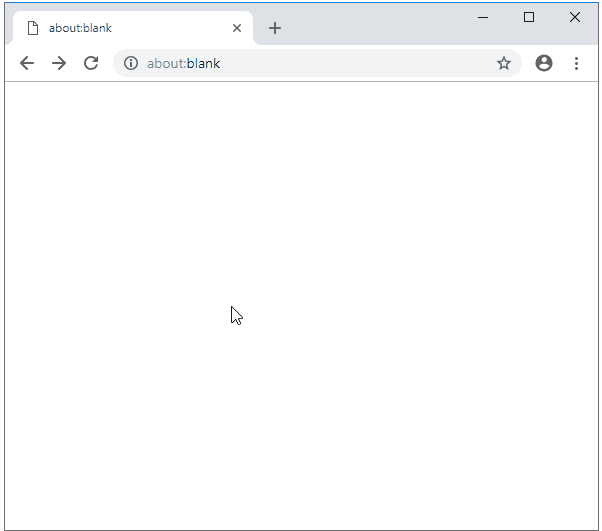Open the profile avatar menu
This screenshot has width=602, height=531.
pyautogui.click(x=544, y=63)
